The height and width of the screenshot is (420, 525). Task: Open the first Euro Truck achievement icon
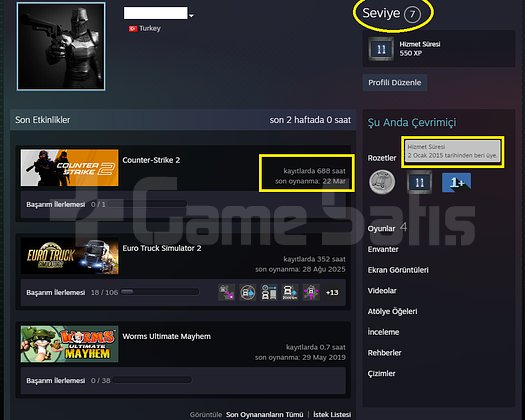click(227, 292)
